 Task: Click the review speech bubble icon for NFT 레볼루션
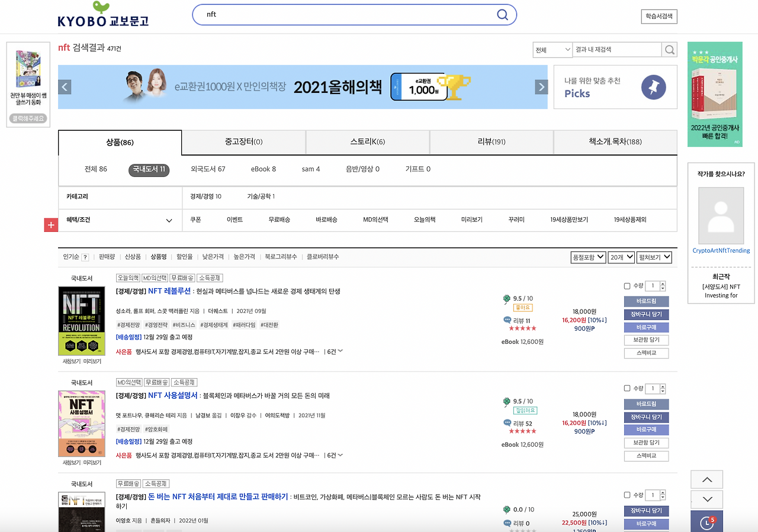tap(507, 320)
